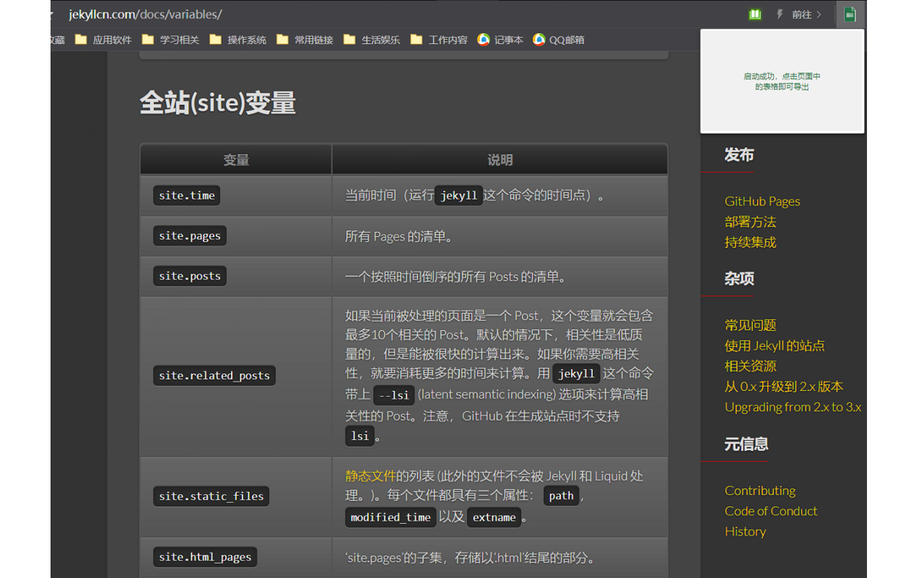Open the 静态文件 link in the table
Screen dimensions: 924x578
370,476
